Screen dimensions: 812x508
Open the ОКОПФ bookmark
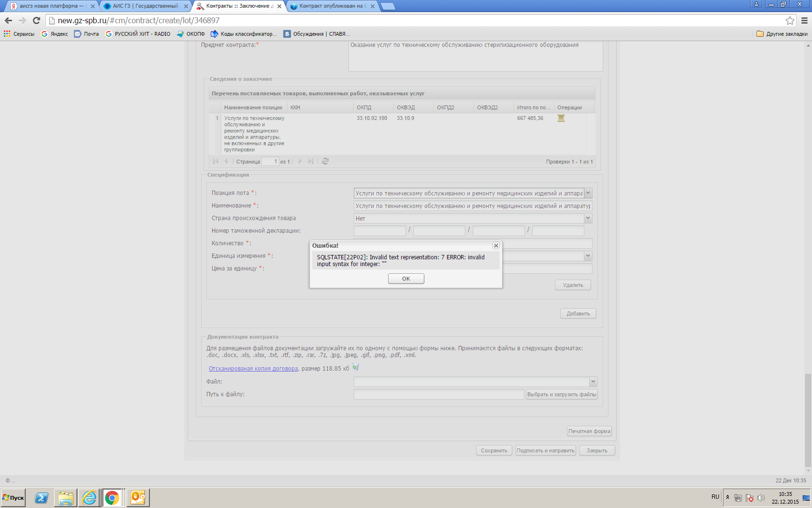pyautogui.click(x=191, y=34)
